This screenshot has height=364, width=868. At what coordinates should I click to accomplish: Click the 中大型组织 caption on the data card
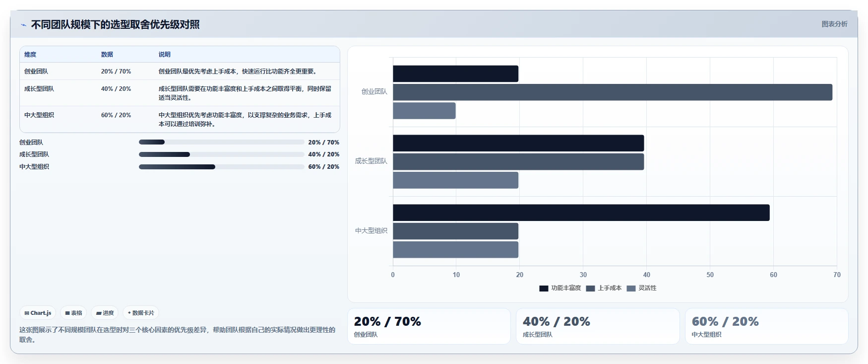(706, 335)
